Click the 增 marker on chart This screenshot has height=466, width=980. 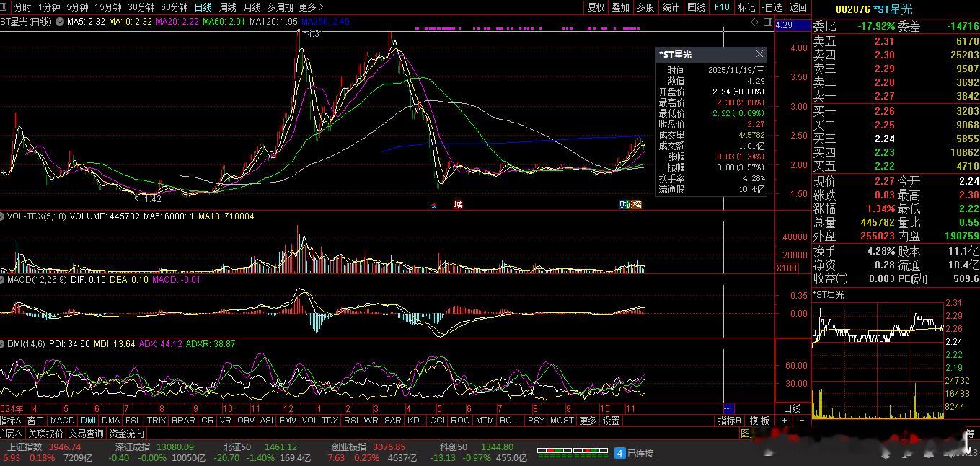[x=458, y=205]
